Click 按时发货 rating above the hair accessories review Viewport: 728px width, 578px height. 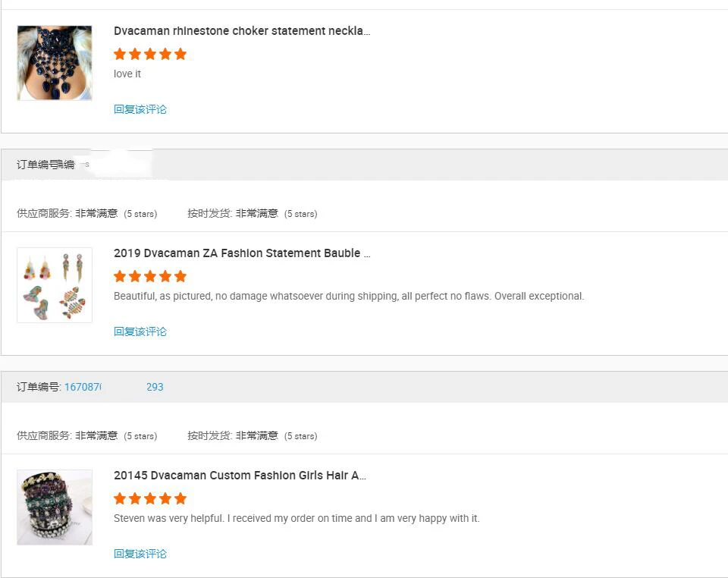coord(252,436)
